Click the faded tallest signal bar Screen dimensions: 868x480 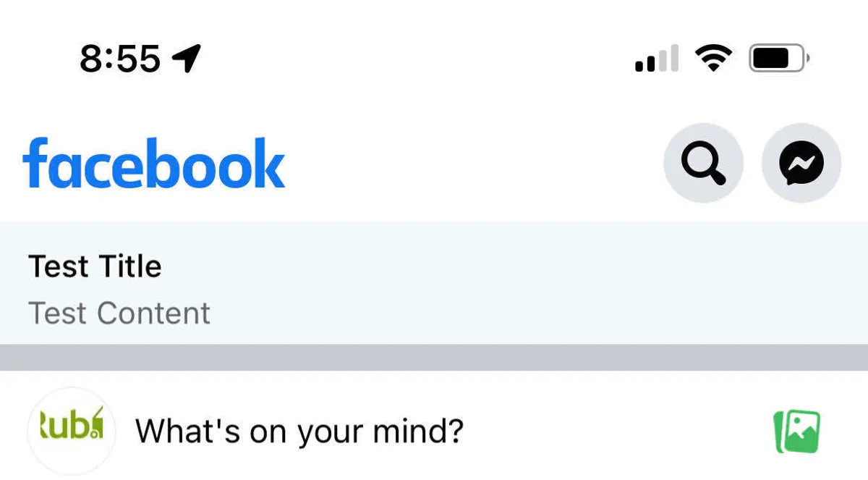[x=675, y=57]
